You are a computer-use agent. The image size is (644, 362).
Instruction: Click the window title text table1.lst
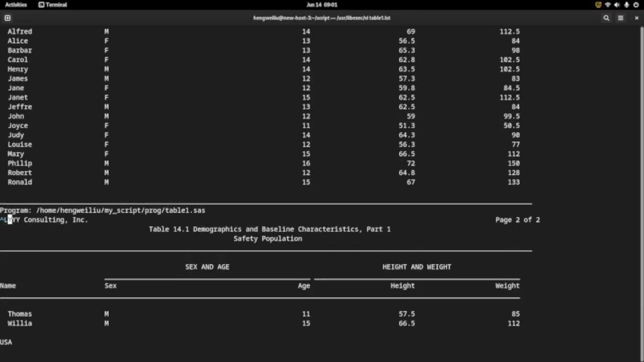coord(321,18)
